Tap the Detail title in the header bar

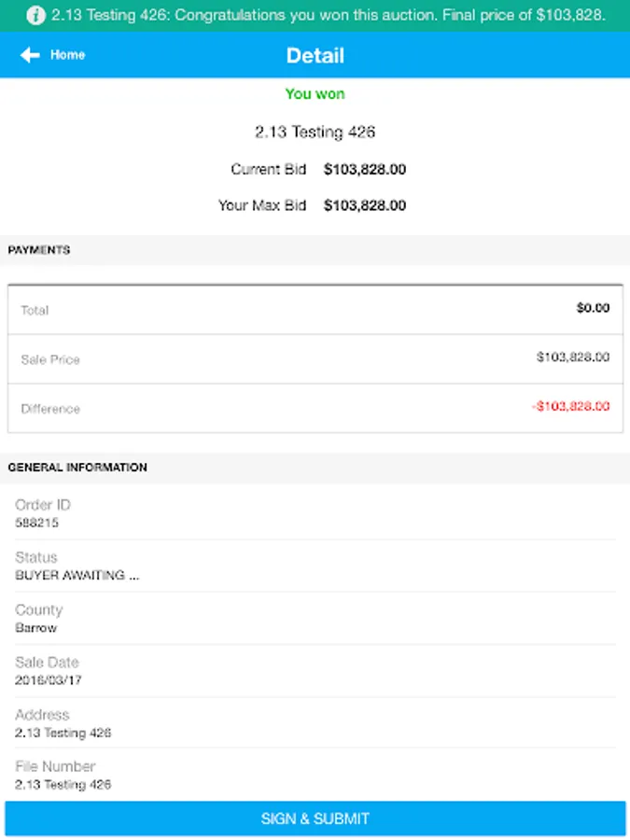(x=315, y=55)
